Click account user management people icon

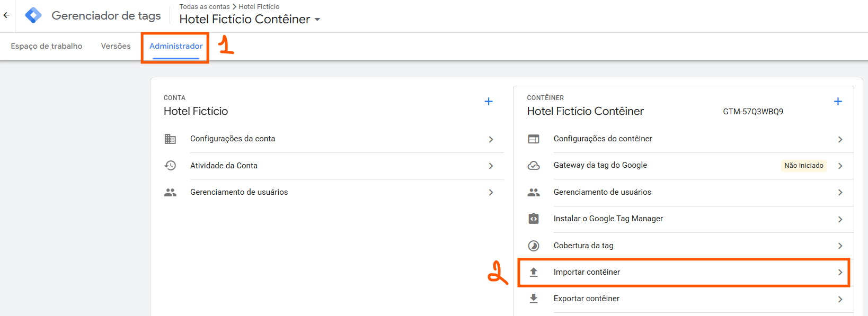(x=170, y=192)
